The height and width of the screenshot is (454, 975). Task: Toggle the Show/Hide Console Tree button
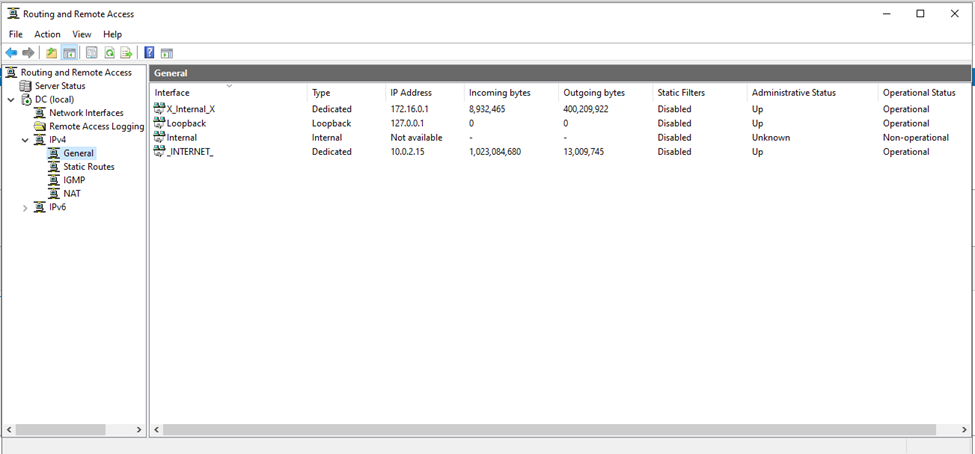pos(69,53)
